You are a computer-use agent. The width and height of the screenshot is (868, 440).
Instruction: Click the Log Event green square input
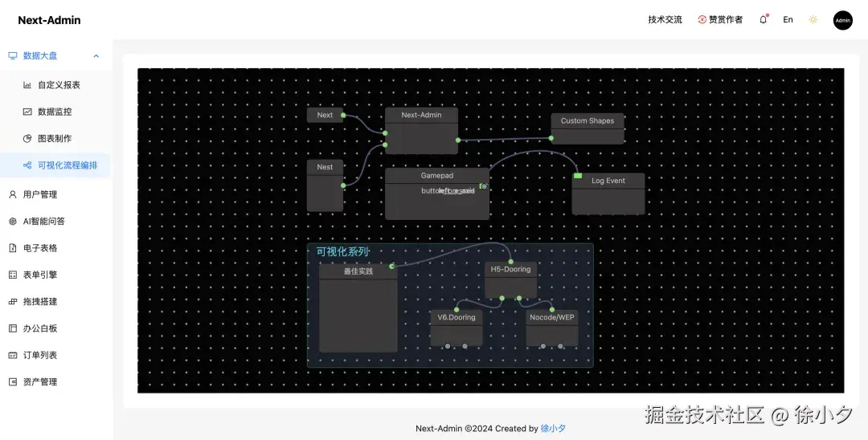(578, 176)
